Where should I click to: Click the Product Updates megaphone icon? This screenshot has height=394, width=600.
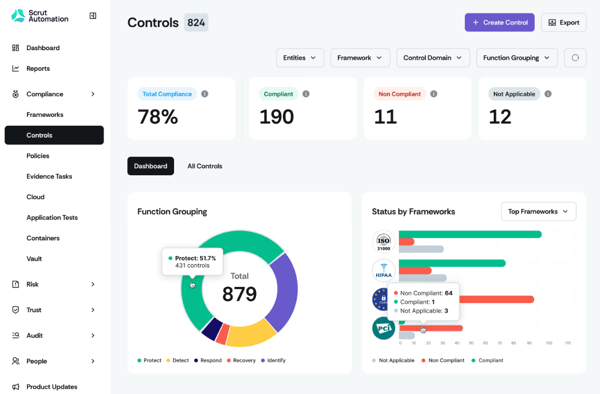(15, 387)
